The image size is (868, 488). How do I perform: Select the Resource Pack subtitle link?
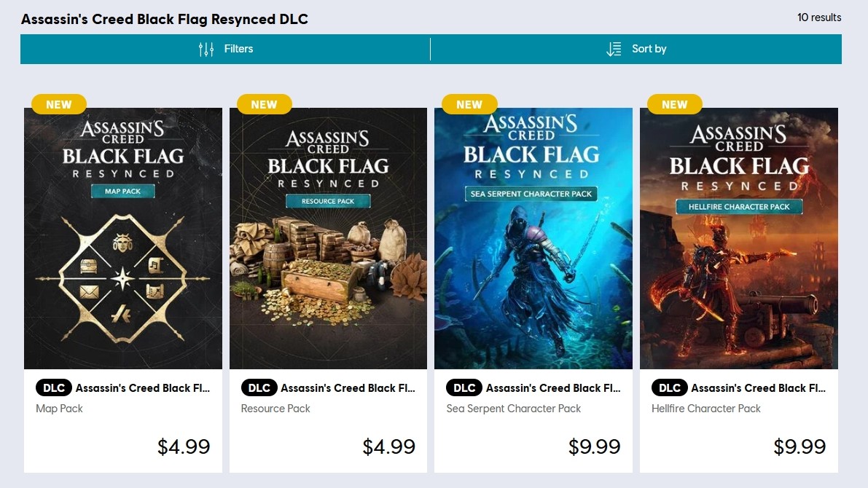click(x=275, y=409)
